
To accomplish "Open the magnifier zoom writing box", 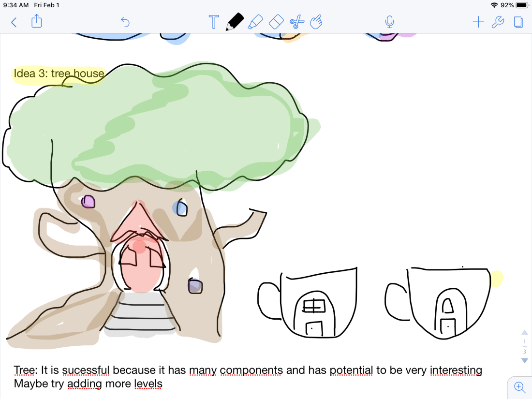I will (x=520, y=387).
